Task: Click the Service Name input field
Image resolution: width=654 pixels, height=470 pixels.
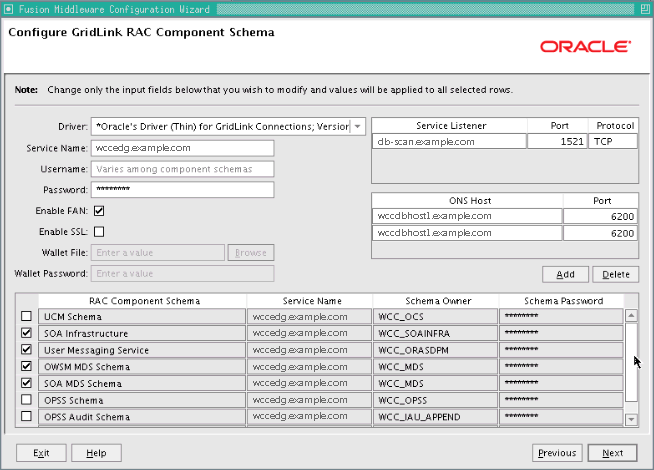Action: 183,148
